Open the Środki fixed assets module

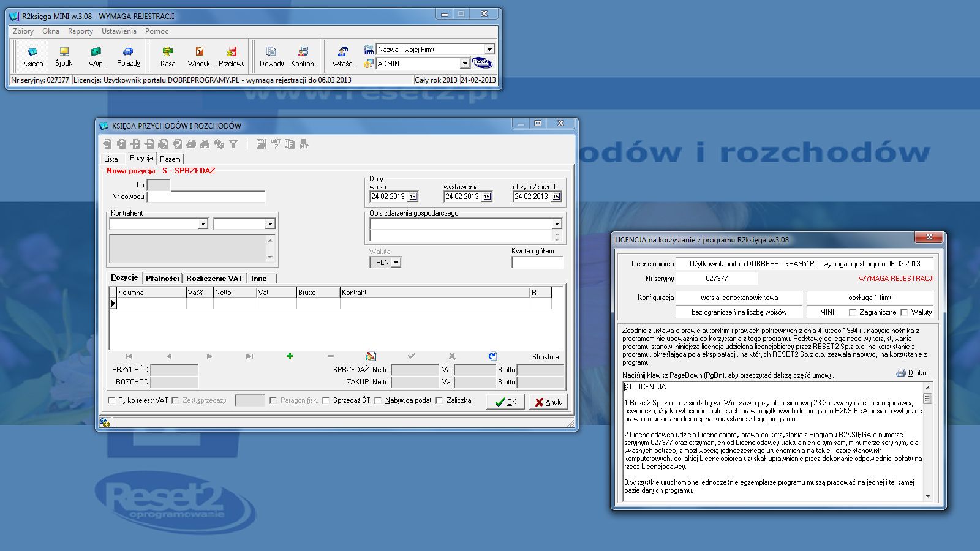(64, 56)
